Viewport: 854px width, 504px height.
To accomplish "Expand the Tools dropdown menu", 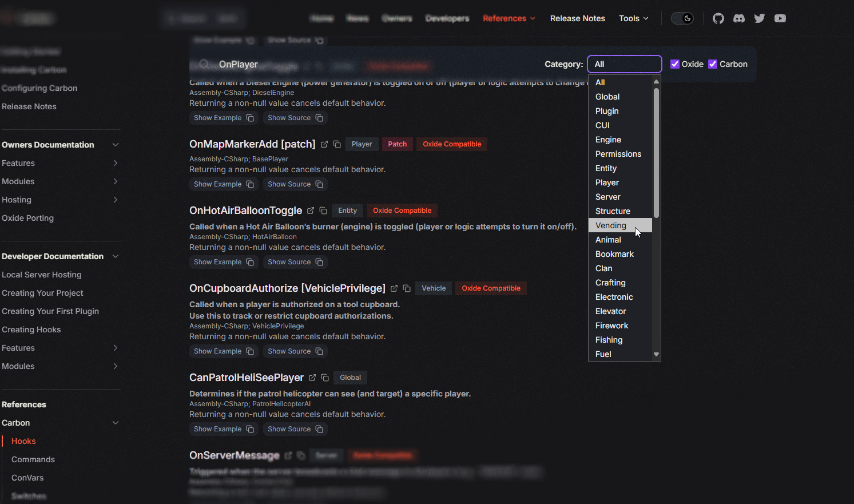I will [634, 18].
